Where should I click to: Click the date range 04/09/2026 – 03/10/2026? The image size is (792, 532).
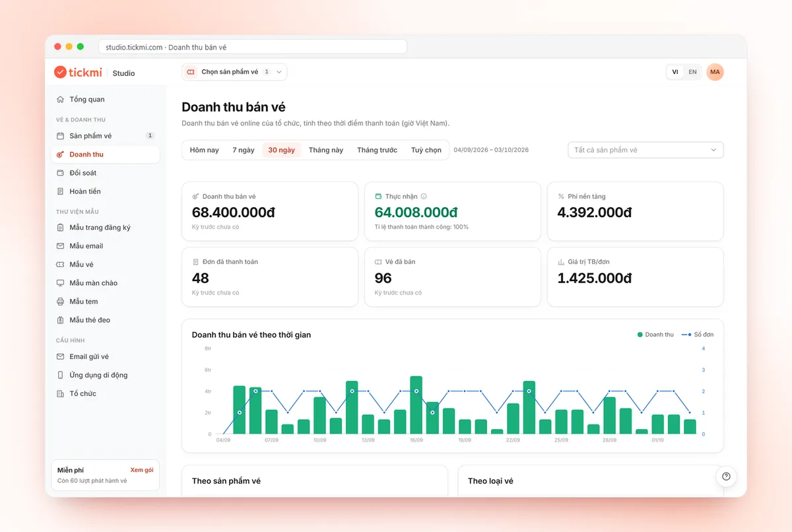(491, 150)
